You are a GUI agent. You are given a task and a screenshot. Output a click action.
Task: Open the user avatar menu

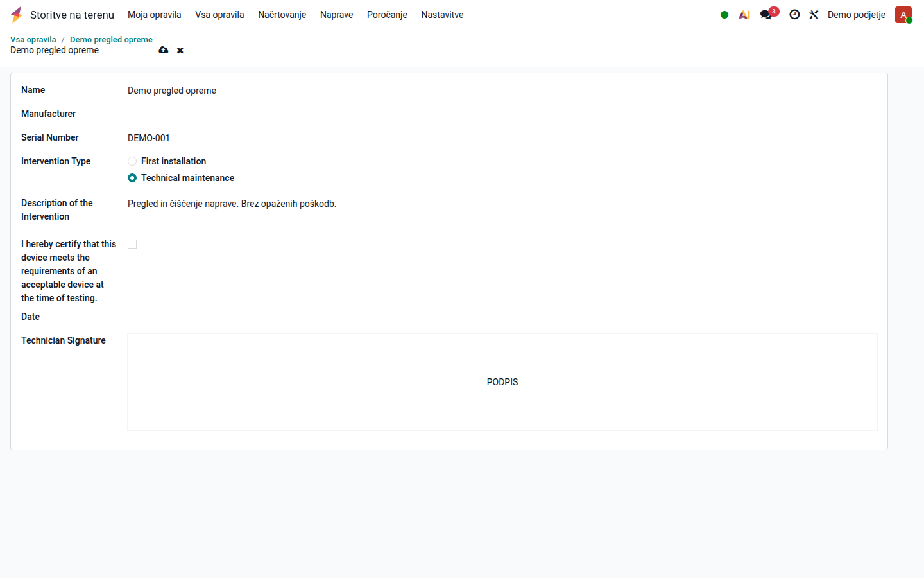[x=903, y=15]
